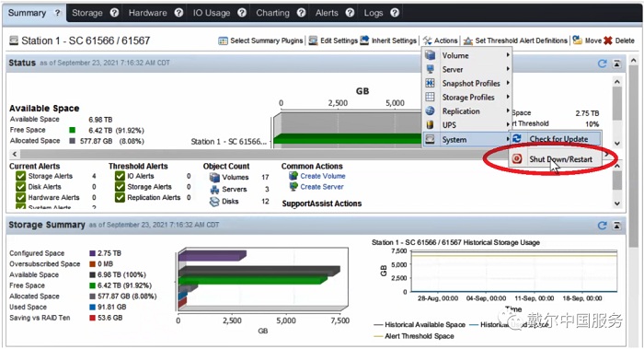The width and height of the screenshot is (644, 349).
Task: Click the Move folder icon
Action: coord(578,41)
